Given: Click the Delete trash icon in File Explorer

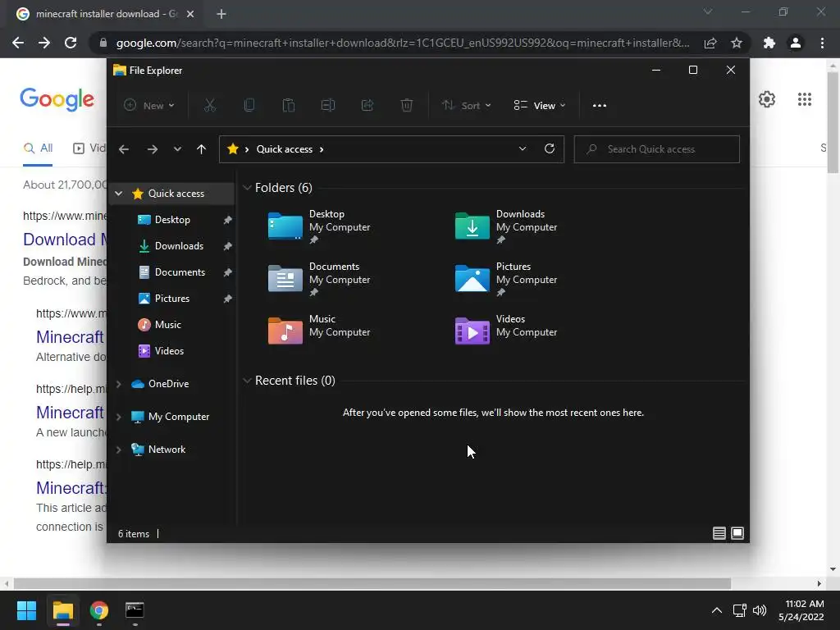Looking at the screenshot, I should click(x=407, y=106).
